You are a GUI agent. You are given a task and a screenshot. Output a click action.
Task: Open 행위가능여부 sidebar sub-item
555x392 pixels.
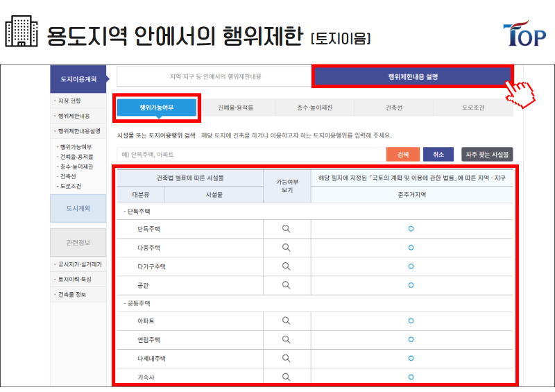[76, 147]
